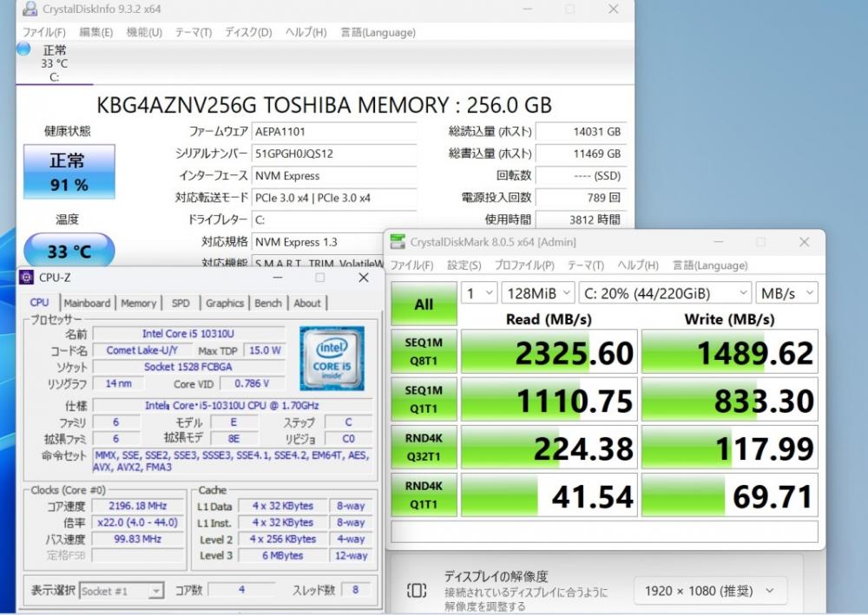Click the total host writes value 11469 GB
Image resolution: width=868 pixels, height=615 pixels.
[582, 154]
